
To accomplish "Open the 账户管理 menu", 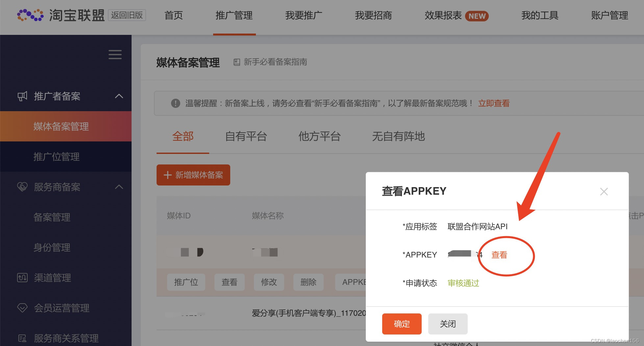I will [x=610, y=15].
